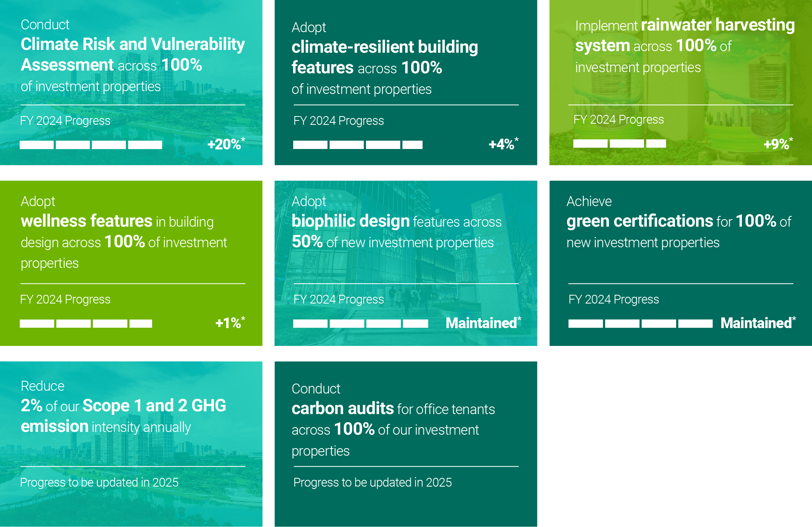Click the rainwater harvesting progress bar
This screenshot has width=812, height=527.
click(619, 143)
